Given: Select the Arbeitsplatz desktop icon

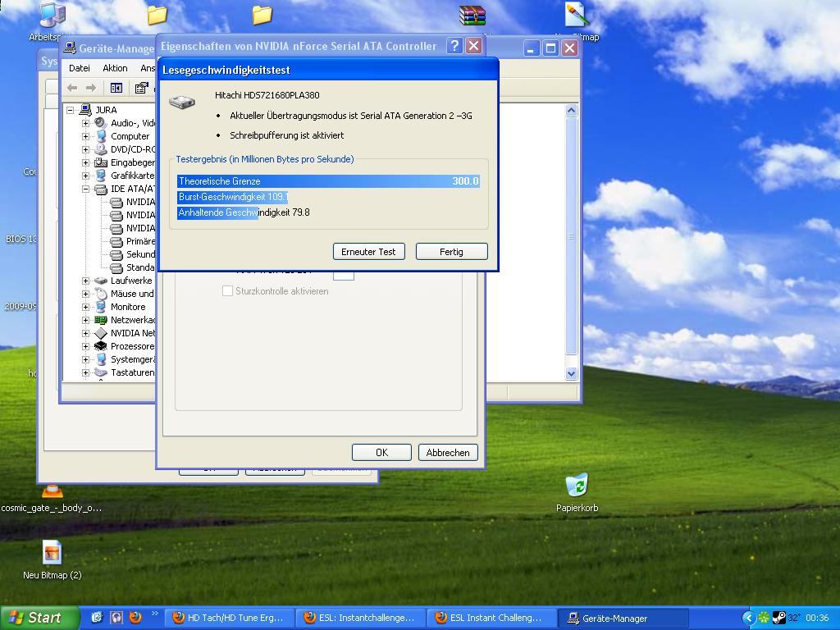Looking at the screenshot, I should click(52, 15).
